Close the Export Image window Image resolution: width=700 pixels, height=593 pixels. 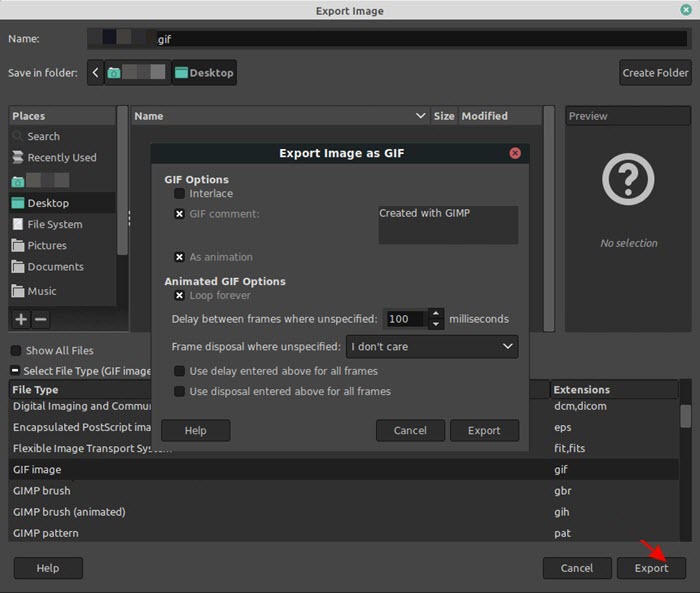pos(686,9)
